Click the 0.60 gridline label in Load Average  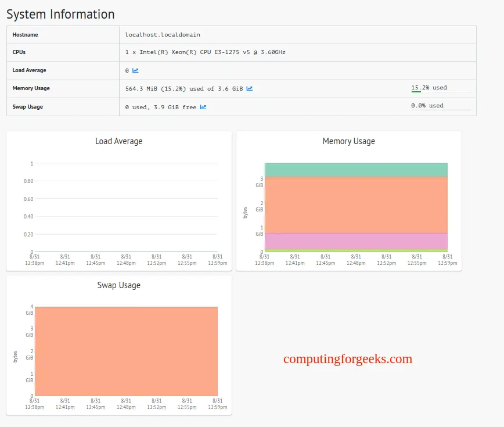28,199
